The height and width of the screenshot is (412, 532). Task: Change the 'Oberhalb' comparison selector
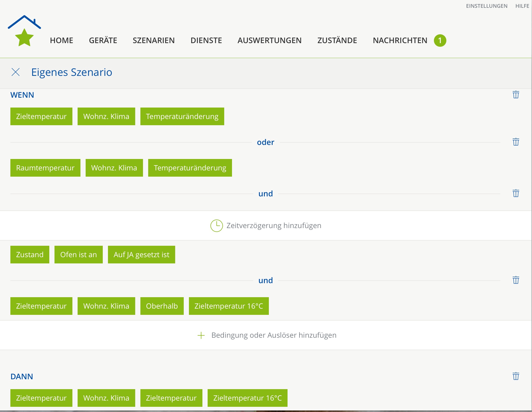pyautogui.click(x=162, y=306)
